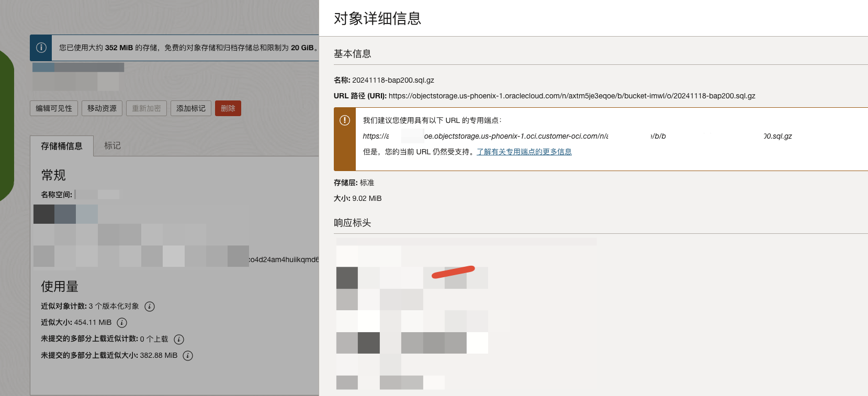The height and width of the screenshot is (396, 868).
Task: Click the 近似对象计数: 3 个版本化对象 text
Action: pyautogui.click(x=90, y=306)
